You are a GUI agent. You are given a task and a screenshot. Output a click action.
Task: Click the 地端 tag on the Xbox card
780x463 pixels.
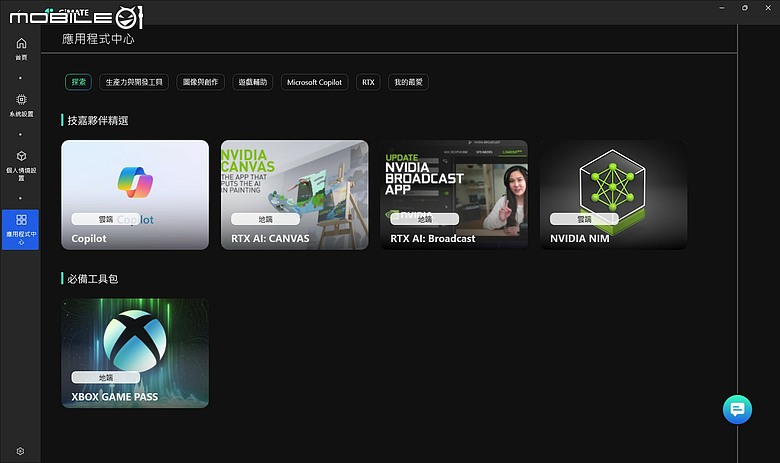(106, 377)
